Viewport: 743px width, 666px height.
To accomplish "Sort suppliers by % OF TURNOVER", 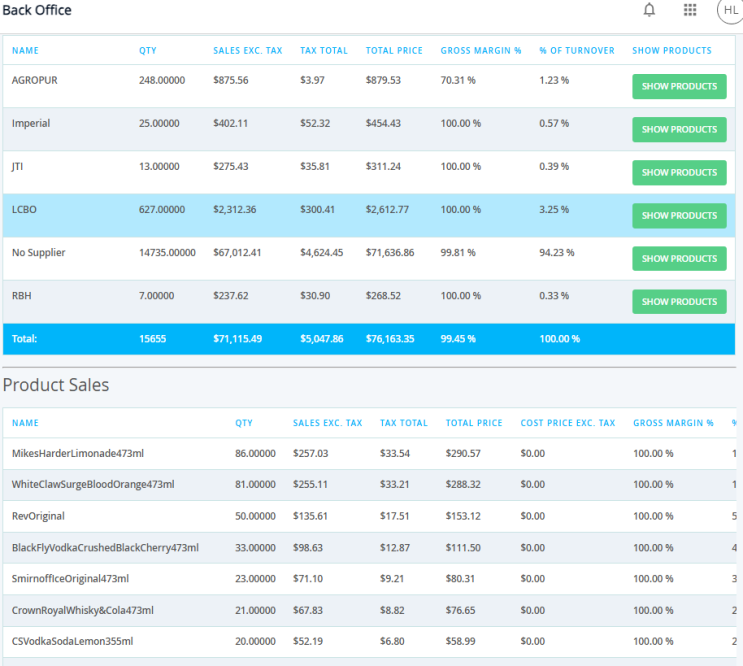I will tap(577, 51).
